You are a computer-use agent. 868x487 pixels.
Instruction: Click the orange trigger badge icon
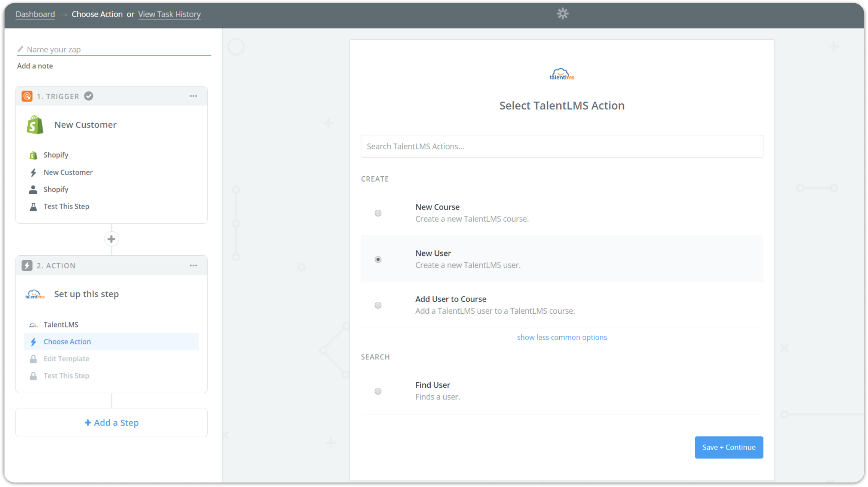click(27, 96)
